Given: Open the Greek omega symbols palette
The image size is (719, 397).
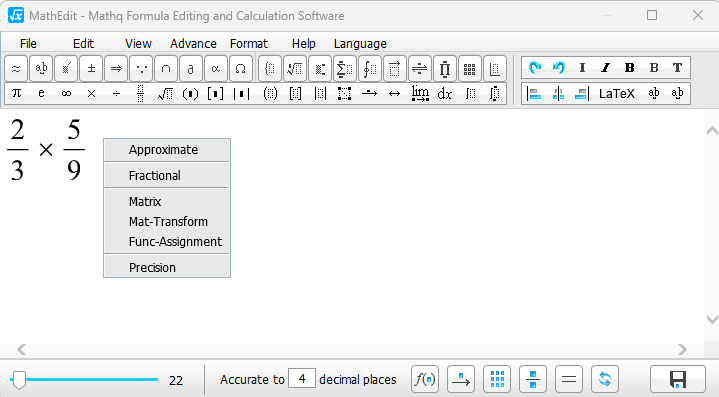Looking at the screenshot, I should 240,69.
